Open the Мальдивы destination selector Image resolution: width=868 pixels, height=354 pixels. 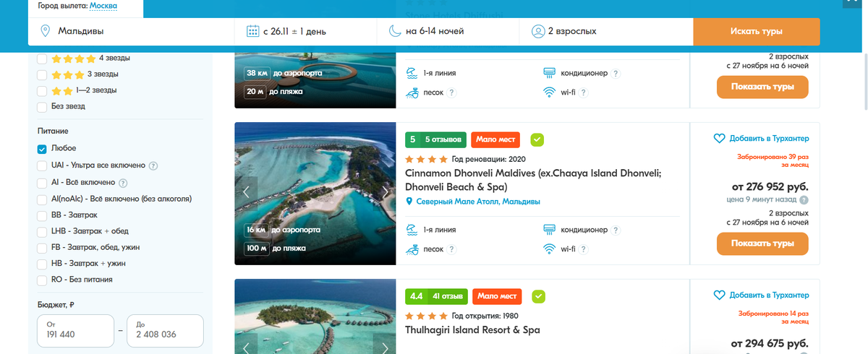pyautogui.click(x=132, y=31)
